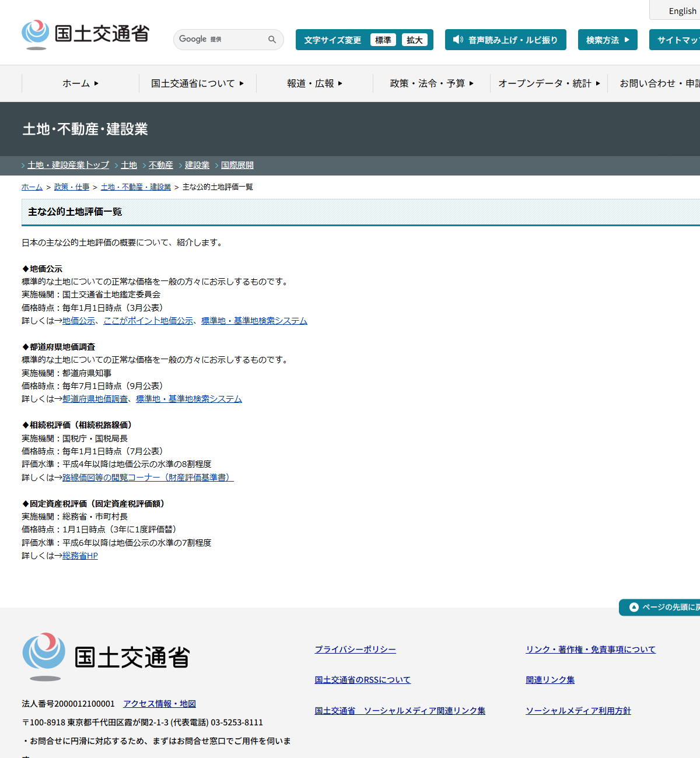Expand 国土交通省について menu
This screenshot has height=758, width=700.
197,83
